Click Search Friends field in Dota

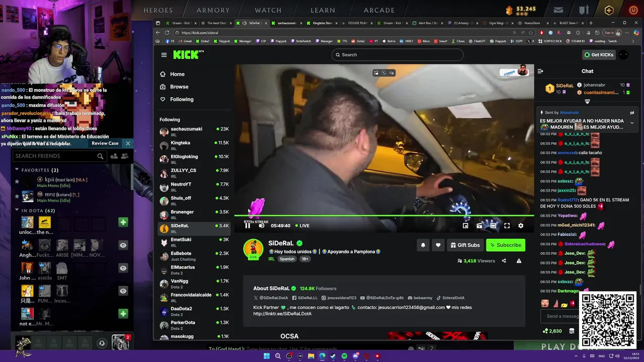pos(59,156)
